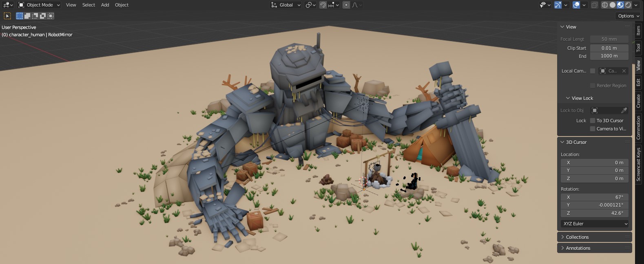Toggle viewport gizmos icon

[558, 5]
